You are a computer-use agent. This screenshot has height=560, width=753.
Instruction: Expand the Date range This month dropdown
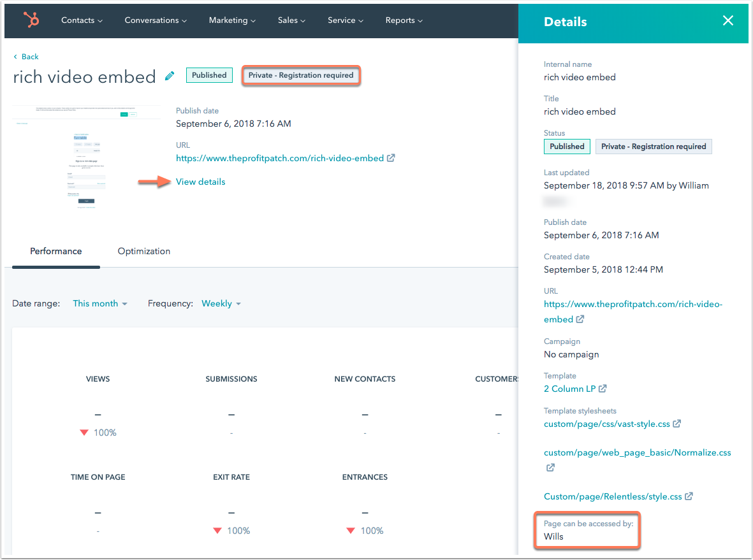click(x=100, y=304)
